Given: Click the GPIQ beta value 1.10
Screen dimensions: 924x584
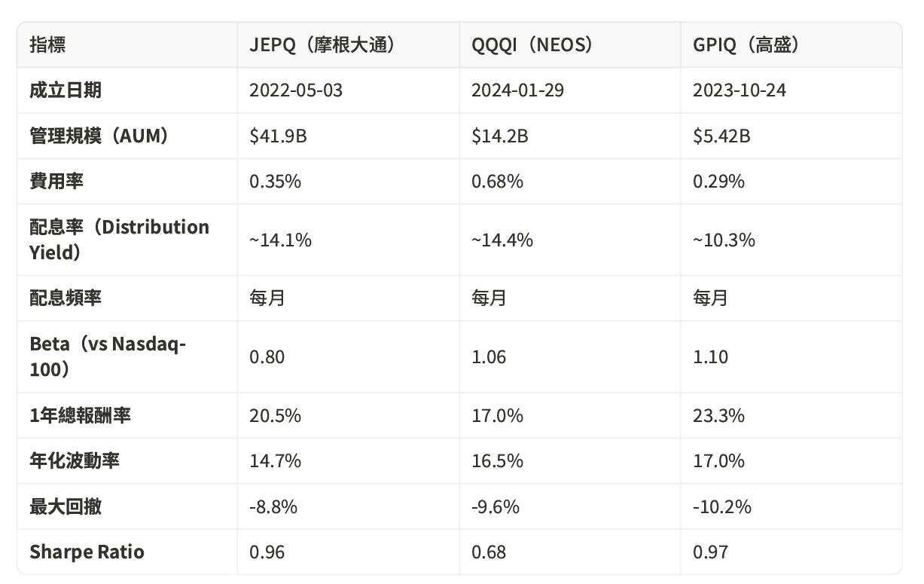Looking at the screenshot, I should tap(711, 356).
